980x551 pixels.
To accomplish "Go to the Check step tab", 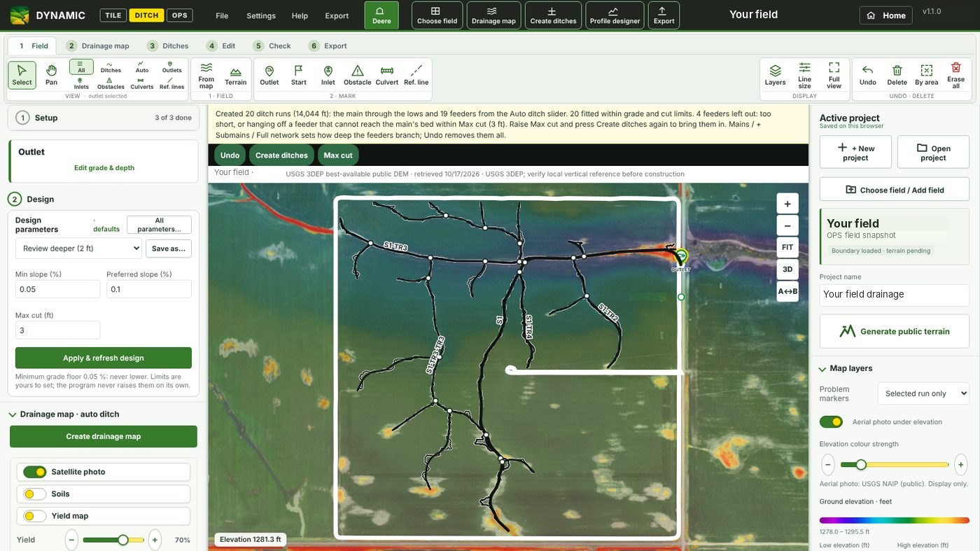I will click(x=272, y=46).
